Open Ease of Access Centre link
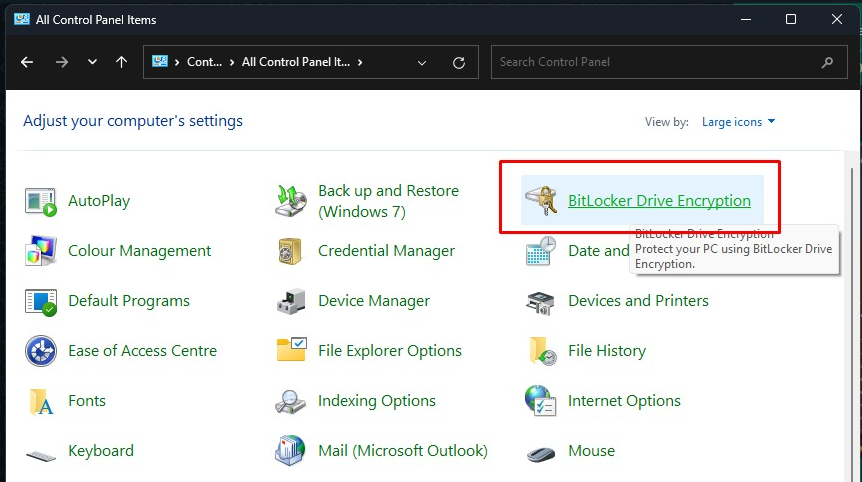 point(142,351)
